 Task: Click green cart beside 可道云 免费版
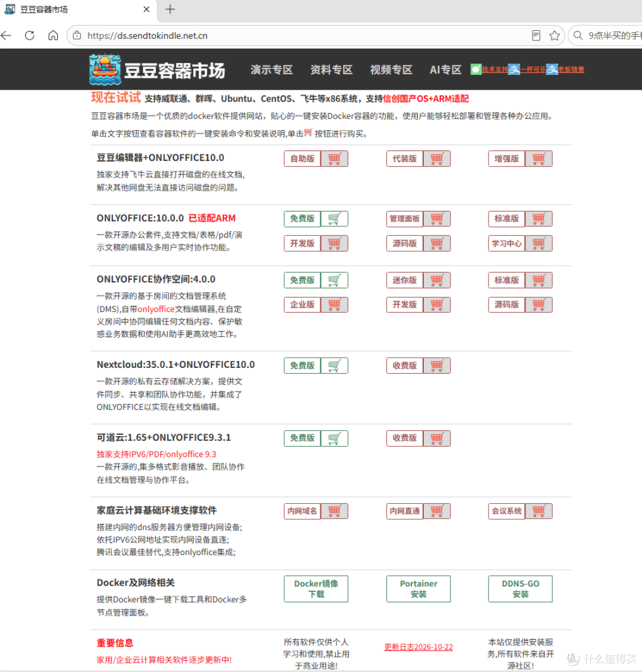(x=334, y=438)
